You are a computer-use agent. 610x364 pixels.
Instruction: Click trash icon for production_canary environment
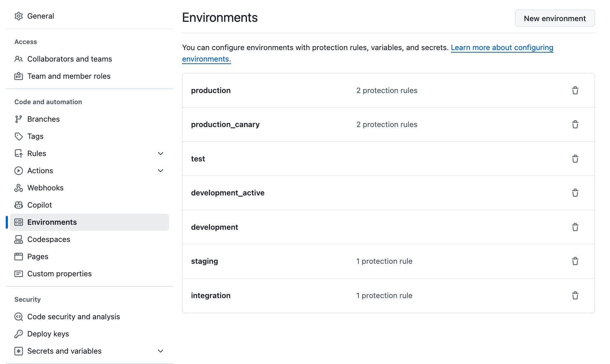[575, 125]
